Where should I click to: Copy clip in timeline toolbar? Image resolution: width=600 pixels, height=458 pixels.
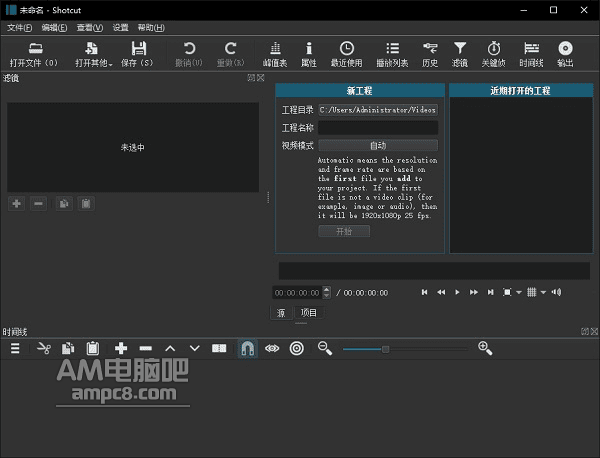coord(68,348)
